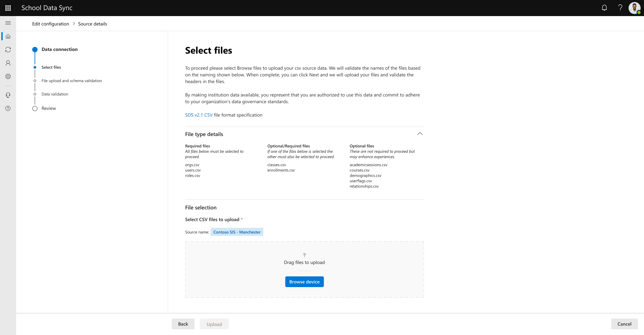Image resolution: width=644 pixels, height=335 pixels.
Task: Open the app launcher waffle icon
Action: tap(8, 8)
